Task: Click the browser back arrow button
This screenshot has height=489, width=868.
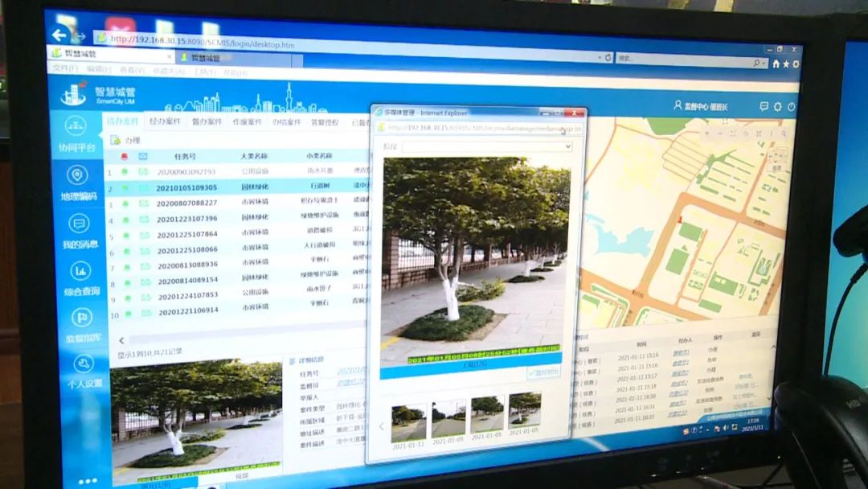Action: point(59,35)
